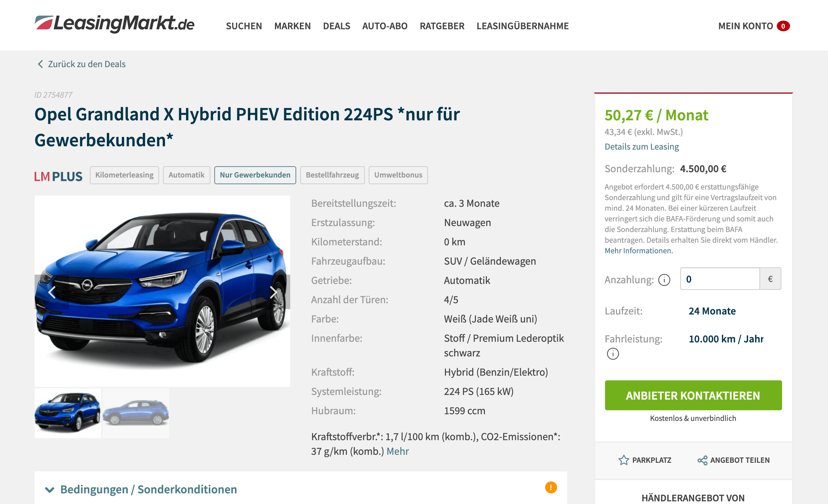Image resolution: width=828 pixels, height=504 pixels.
Task: Open the Laufzeit 24 Monate selector
Action: pyautogui.click(x=712, y=311)
